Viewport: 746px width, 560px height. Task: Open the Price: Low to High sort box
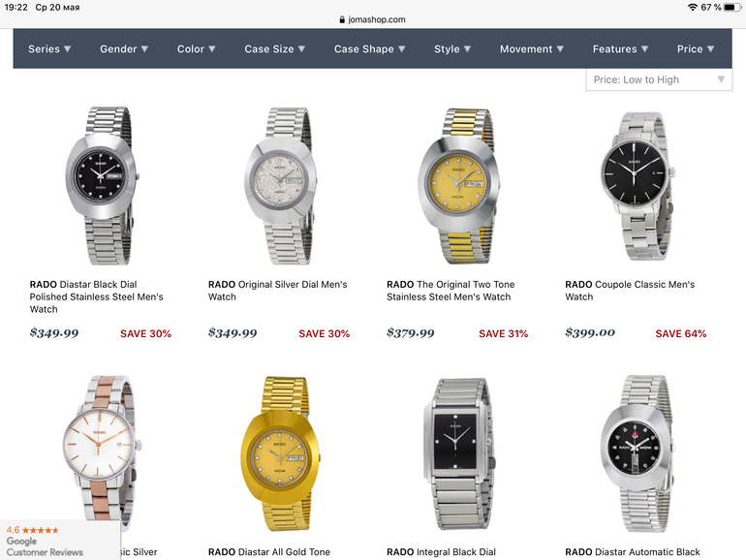[659, 79]
